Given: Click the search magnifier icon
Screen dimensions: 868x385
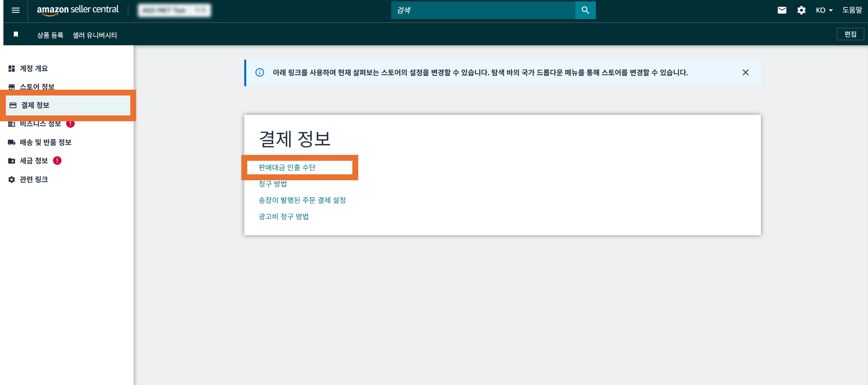Looking at the screenshot, I should 585,10.
